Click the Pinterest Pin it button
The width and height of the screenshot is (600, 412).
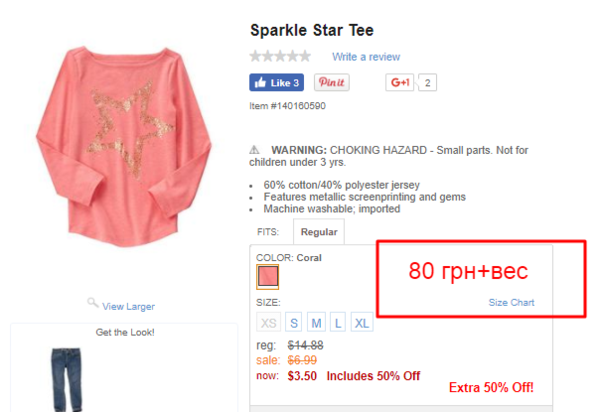(331, 82)
